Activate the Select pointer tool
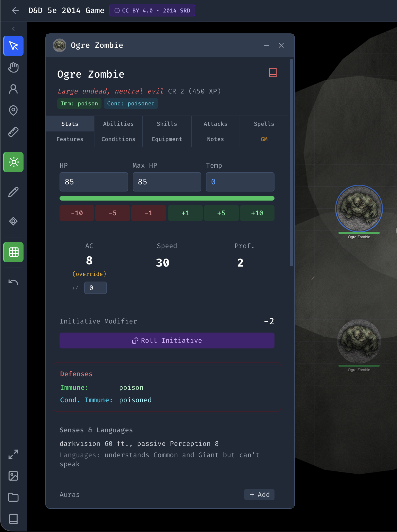The image size is (397, 532). click(13, 46)
